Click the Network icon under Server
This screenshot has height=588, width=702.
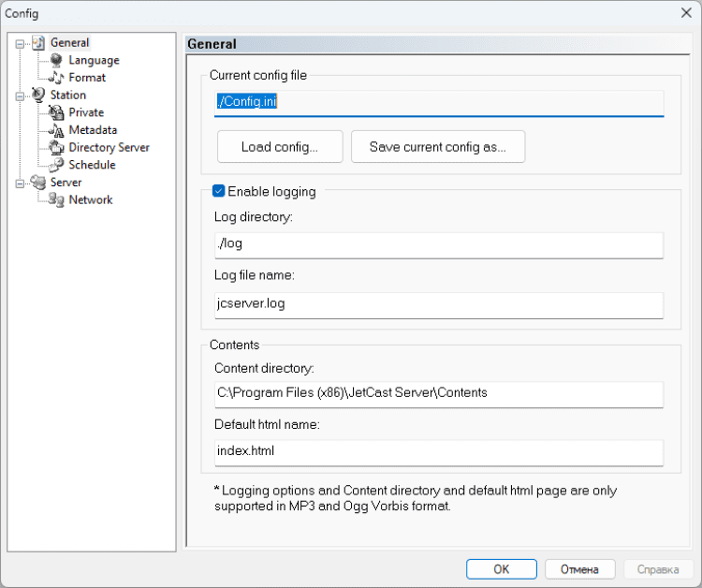point(56,199)
